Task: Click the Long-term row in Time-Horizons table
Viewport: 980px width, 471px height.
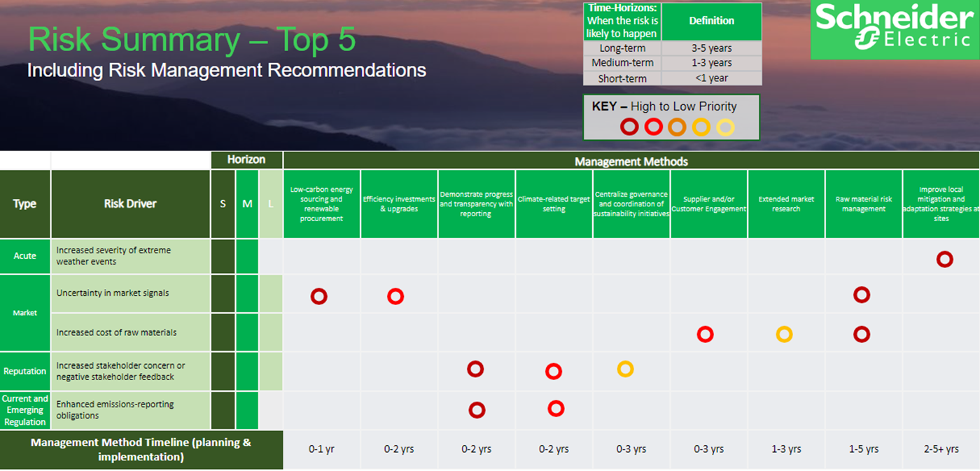Action: (x=622, y=48)
